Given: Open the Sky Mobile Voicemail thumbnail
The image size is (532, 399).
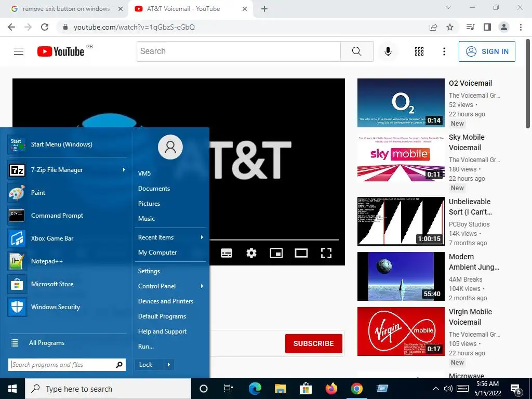Looking at the screenshot, I should pos(401,157).
